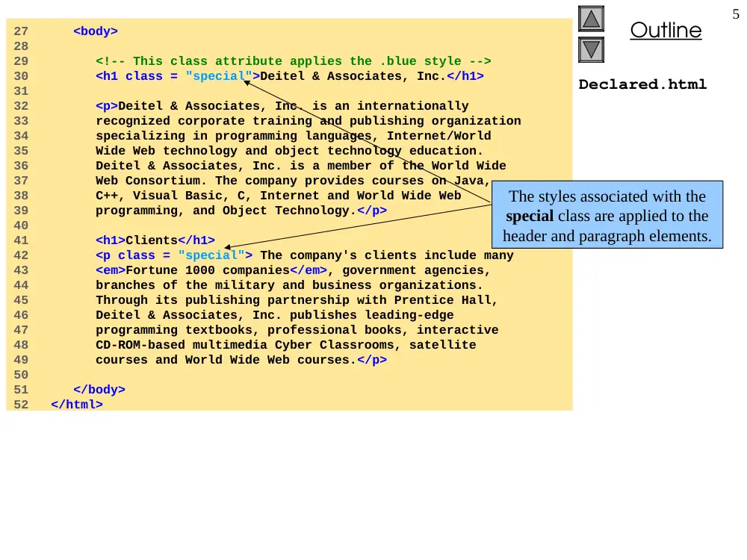
Task: Click the closing </p> tag on line 49
Action: click(x=372, y=360)
